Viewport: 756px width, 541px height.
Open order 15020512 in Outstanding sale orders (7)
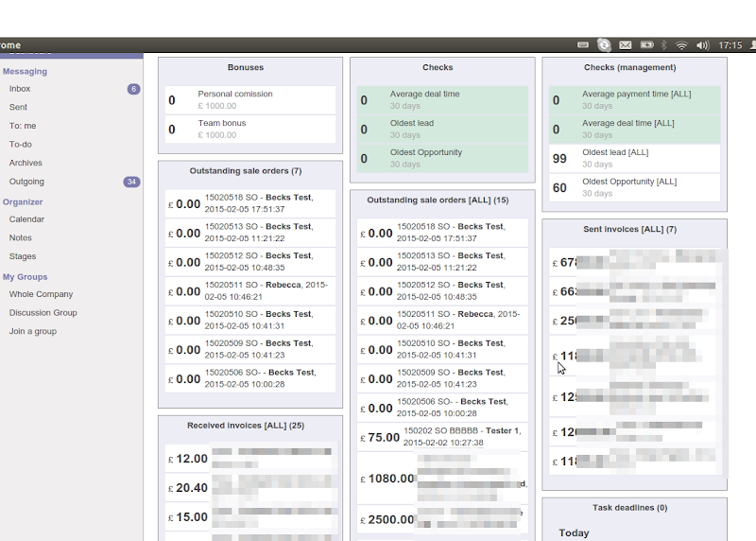coord(250,262)
